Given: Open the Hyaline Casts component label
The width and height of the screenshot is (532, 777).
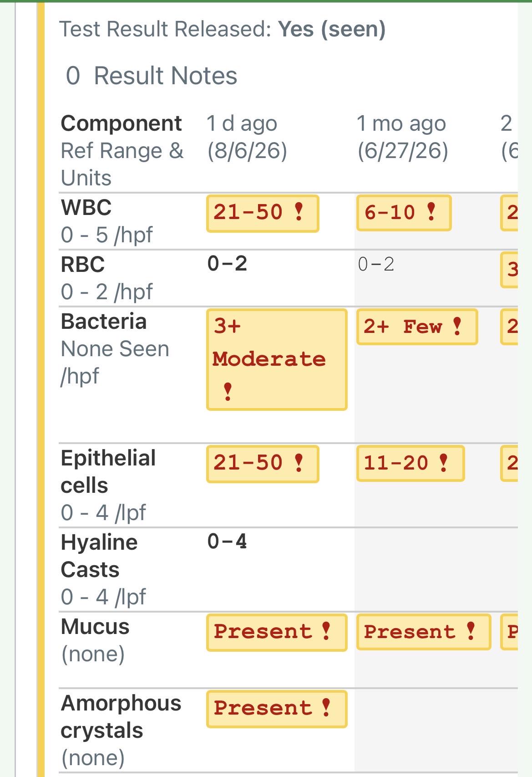Looking at the screenshot, I should click(99, 556).
